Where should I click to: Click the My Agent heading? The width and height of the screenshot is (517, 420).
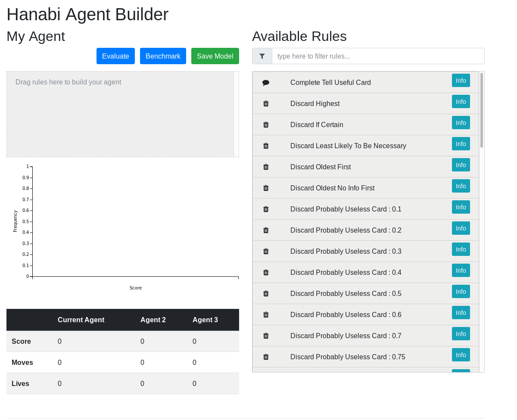36,36
